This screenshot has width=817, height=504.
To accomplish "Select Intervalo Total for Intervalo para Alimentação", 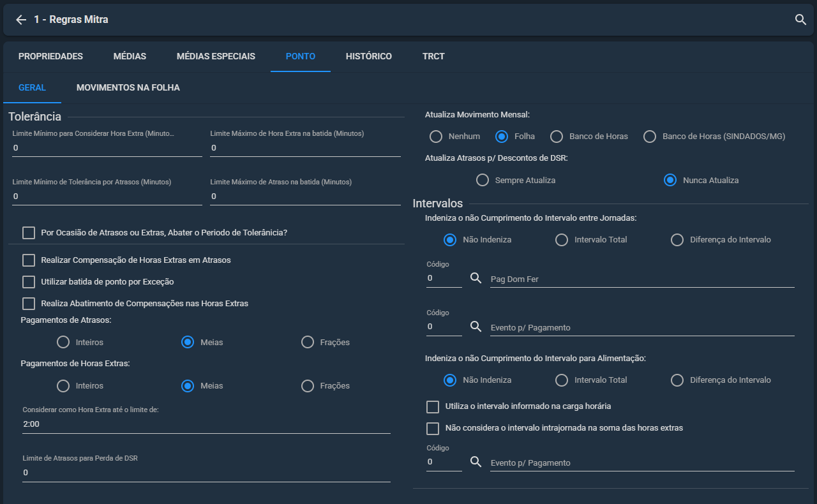I will coord(562,380).
